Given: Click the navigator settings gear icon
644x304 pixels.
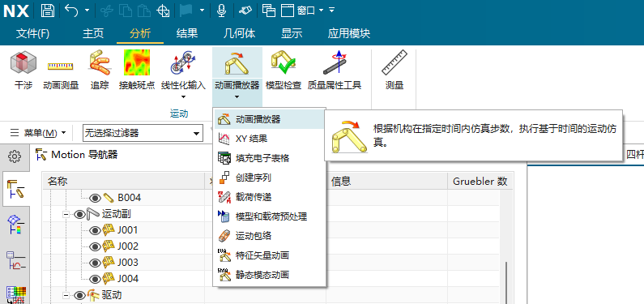Looking at the screenshot, I should pyautogui.click(x=15, y=156).
